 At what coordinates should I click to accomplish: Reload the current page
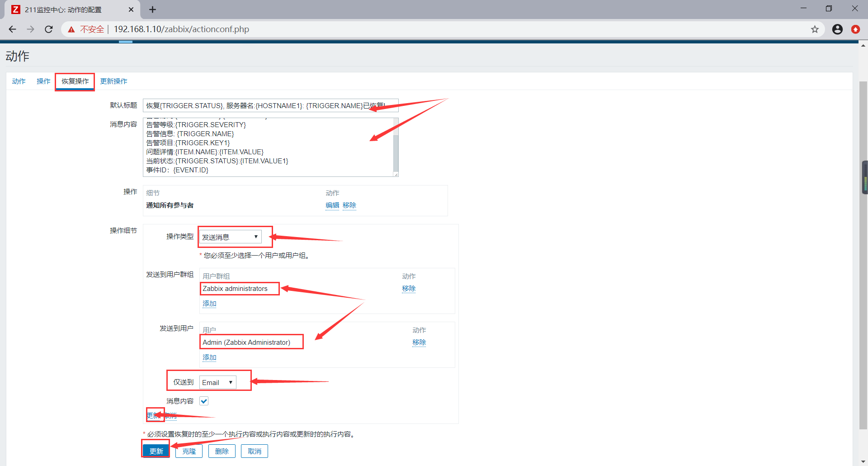pyautogui.click(x=49, y=29)
